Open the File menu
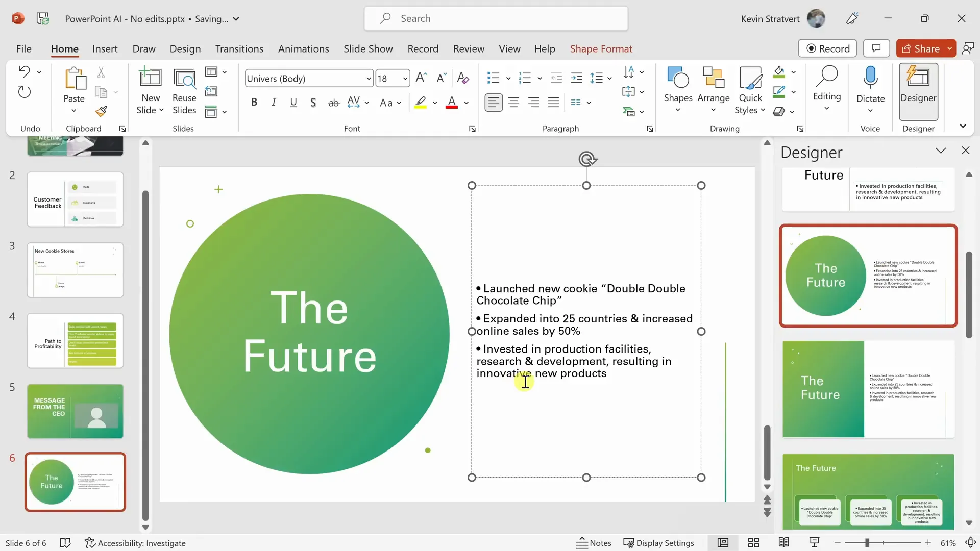 point(23,48)
